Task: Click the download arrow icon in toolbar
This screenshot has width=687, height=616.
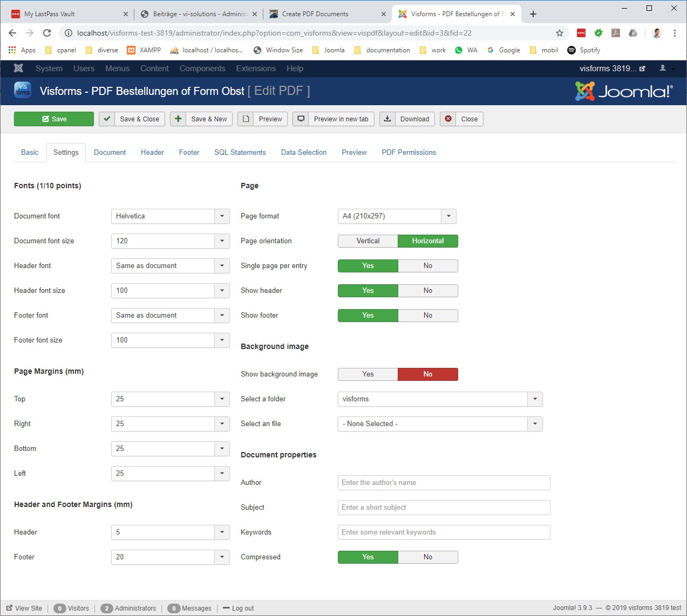Action: click(387, 119)
